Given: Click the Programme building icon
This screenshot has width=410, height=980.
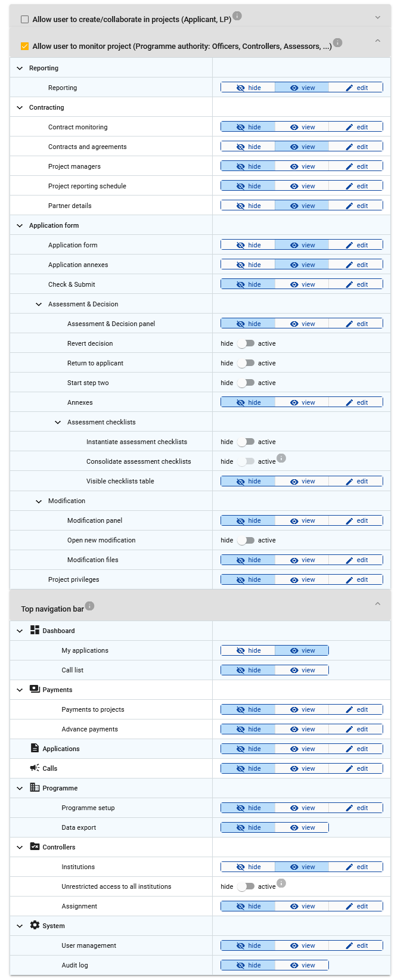Looking at the screenshot, I should (35, 787).
